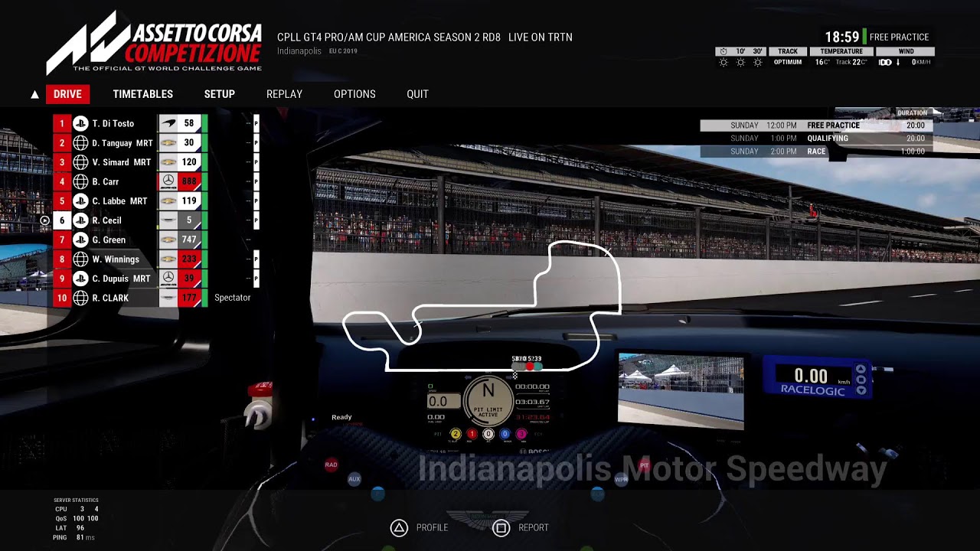Click the Chevrolet logo on car 233
Image resolution: width=980 pixels, height=551 pixels.
pos(168,259)
